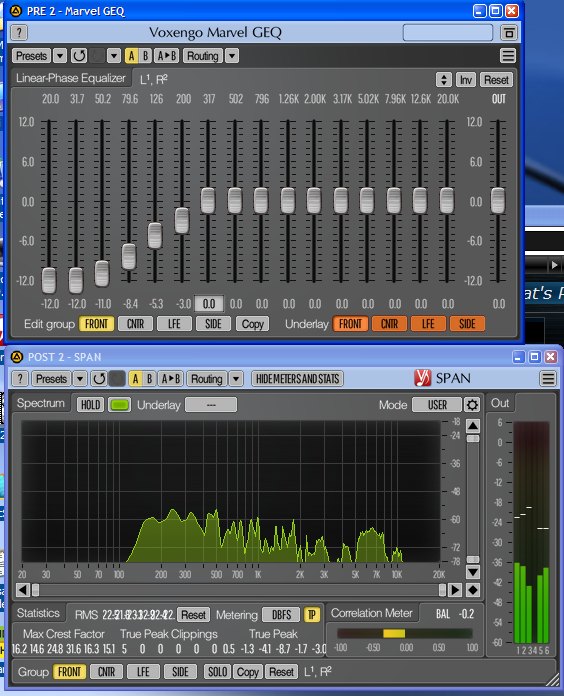The width and height of the screenshot is (564, 696).
Task: Open Marvel GEQ help question-mark button
Action: coord(19,32)
